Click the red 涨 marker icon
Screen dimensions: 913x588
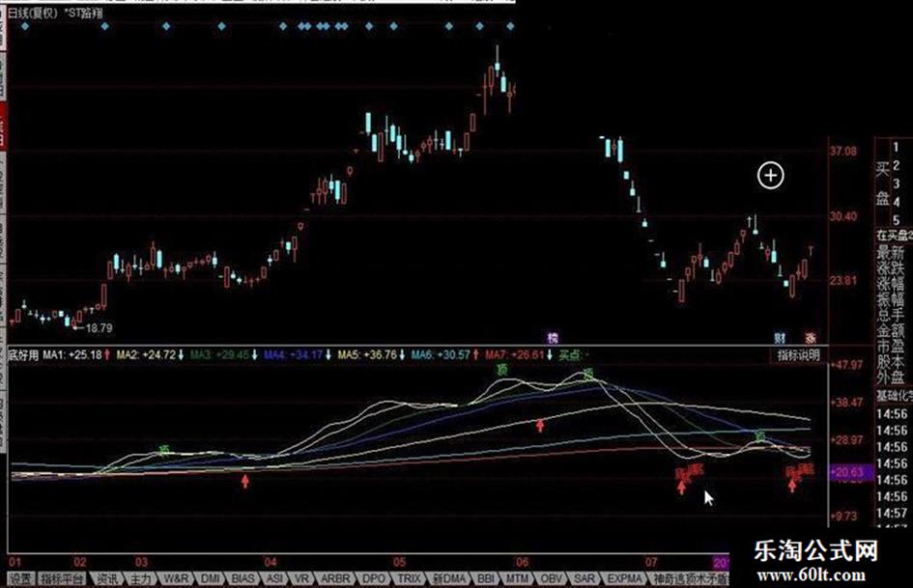coord(811,337)
